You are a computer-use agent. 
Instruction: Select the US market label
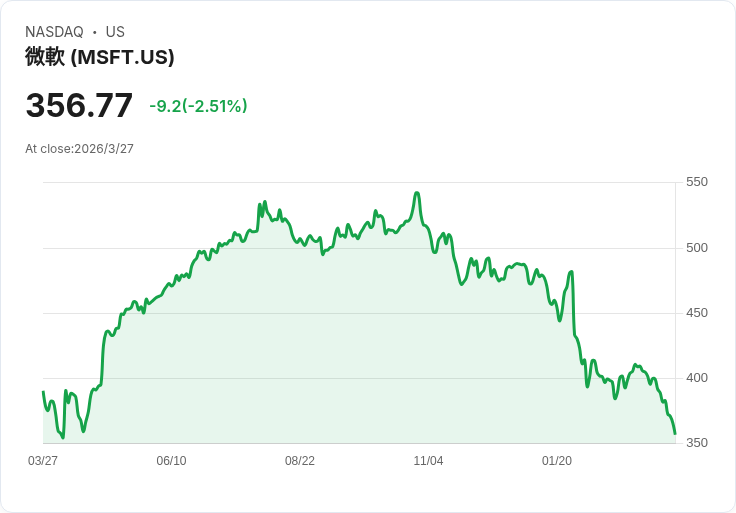click(115, 32)
